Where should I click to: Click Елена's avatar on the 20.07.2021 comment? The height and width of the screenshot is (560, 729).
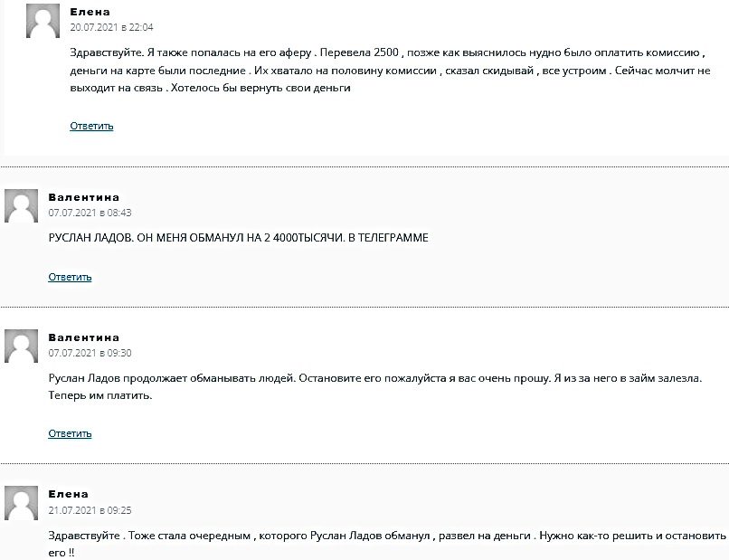(x=43, y=21)
